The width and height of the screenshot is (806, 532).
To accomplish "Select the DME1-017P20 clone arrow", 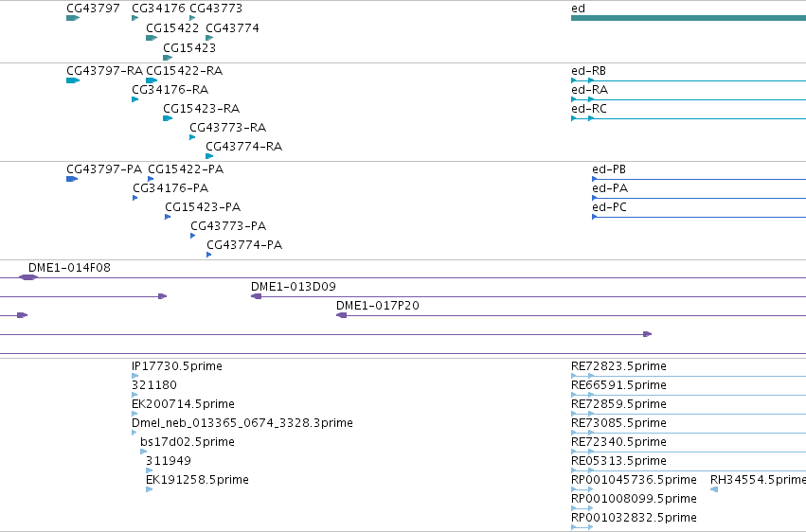I will (x=341, y=315).
